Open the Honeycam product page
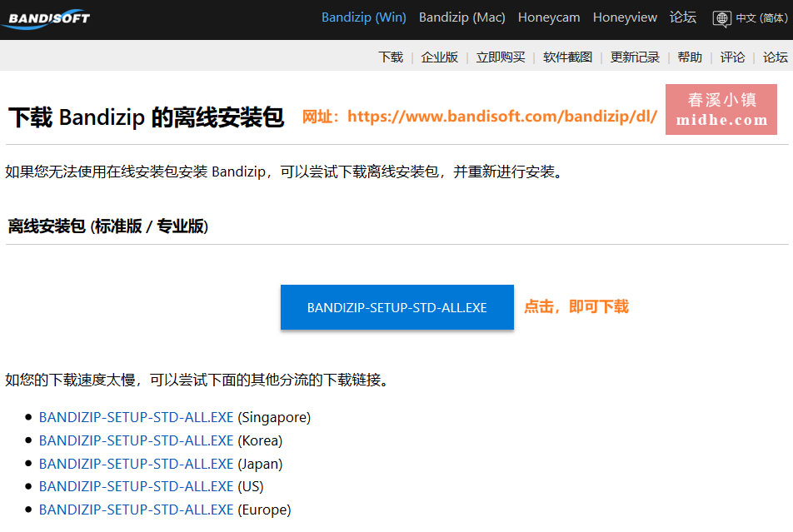793x532 pixels. click(549, 17)
